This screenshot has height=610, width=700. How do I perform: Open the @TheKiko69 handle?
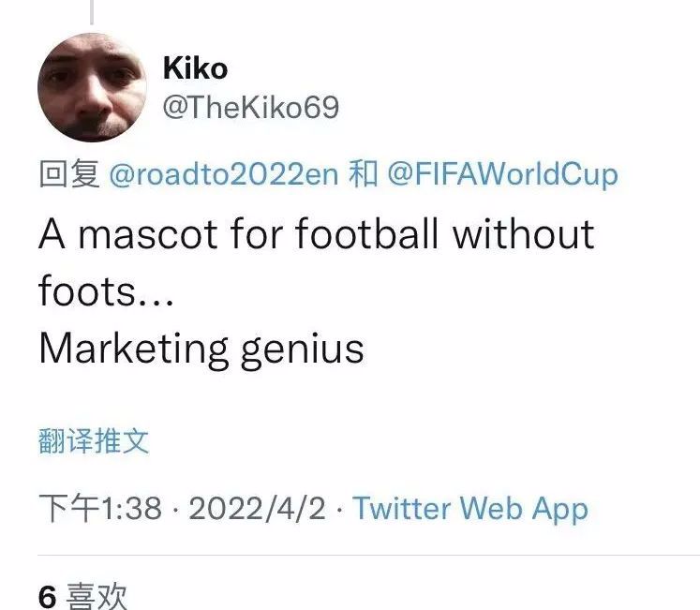tap(251, 108)
